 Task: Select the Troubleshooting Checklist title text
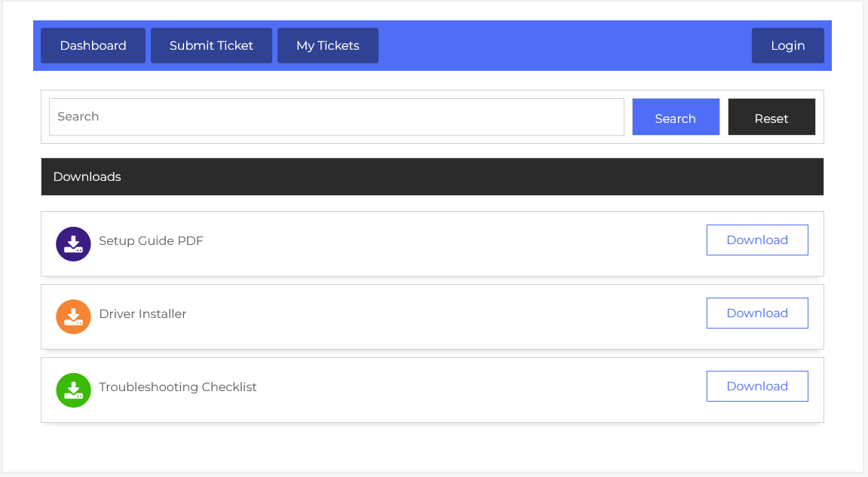(178, 387)
